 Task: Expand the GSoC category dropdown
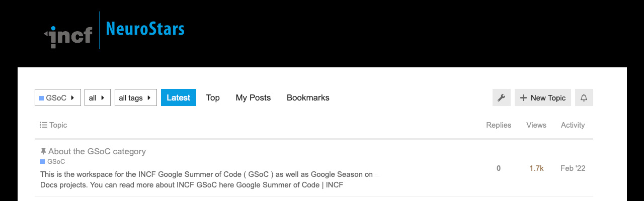(x=57, y=98)
